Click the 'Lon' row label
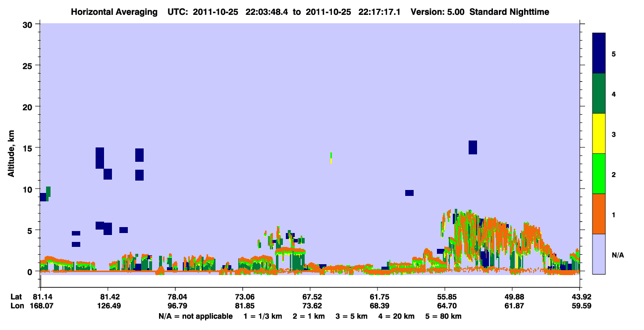The height and width of the screenshot is (330, 644). pyautogui.click(x=17, y=306)
